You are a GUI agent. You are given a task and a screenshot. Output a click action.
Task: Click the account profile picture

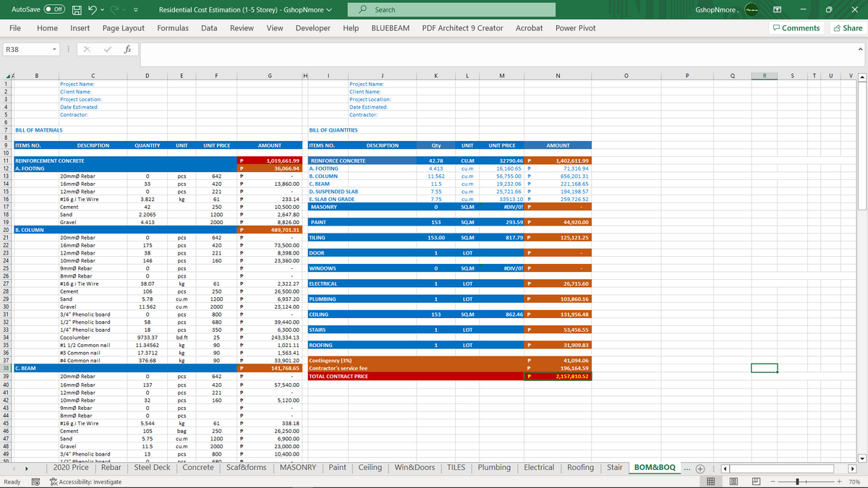pyautogui.click(x=752, y=9)
